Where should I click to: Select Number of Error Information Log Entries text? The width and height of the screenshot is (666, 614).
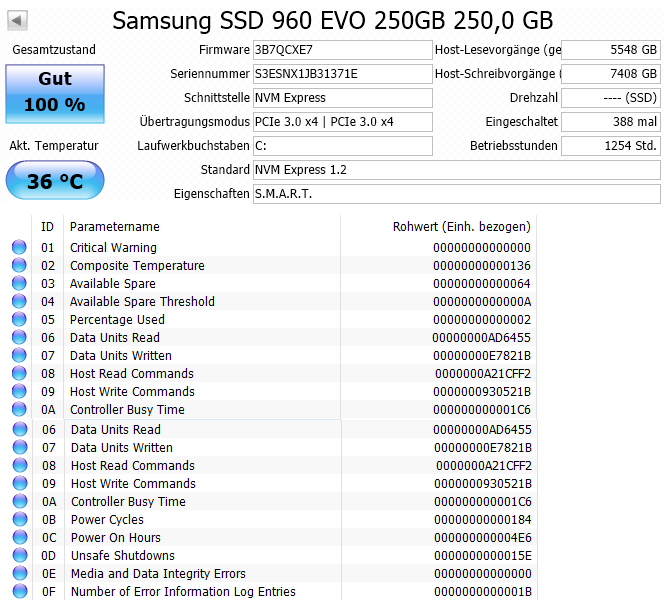[x=183, y=591]
